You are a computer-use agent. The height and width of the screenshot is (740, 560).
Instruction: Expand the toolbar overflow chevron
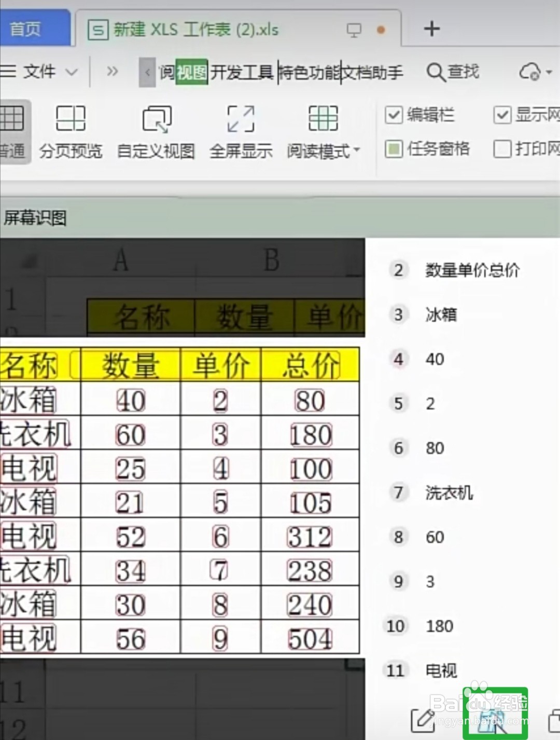(111, 72)
